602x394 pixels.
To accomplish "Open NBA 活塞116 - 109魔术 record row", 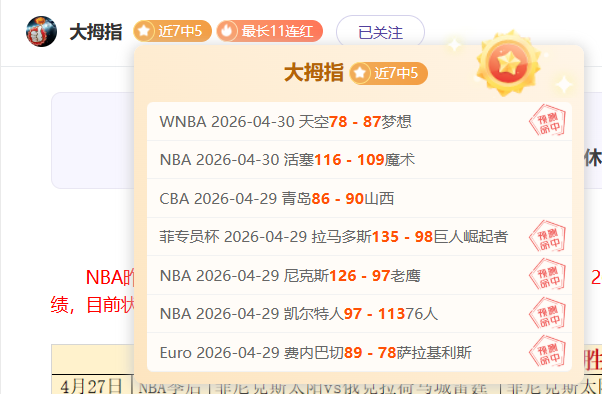I will 359,160.
